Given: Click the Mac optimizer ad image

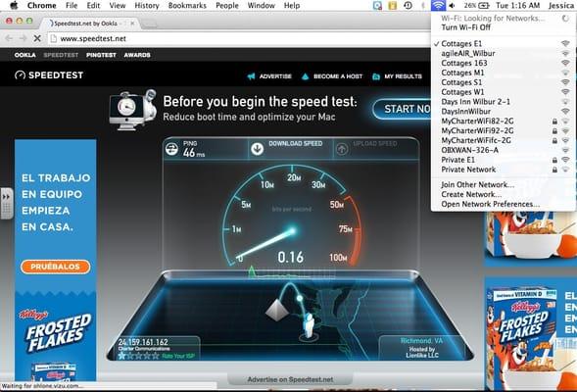Looking at the screenshot, I should (132, 110).
